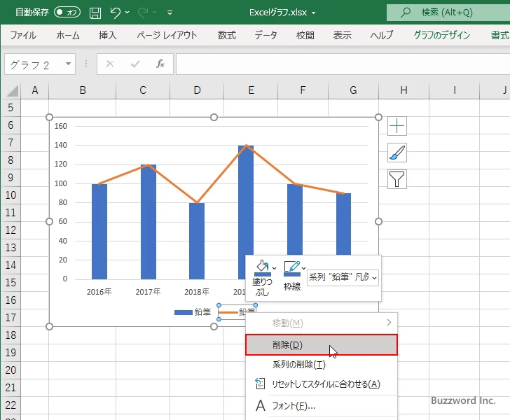Open the 塗りつぶし fill color dropdown arrow
This screenshot has width=510, height=420.
[274, 268]
